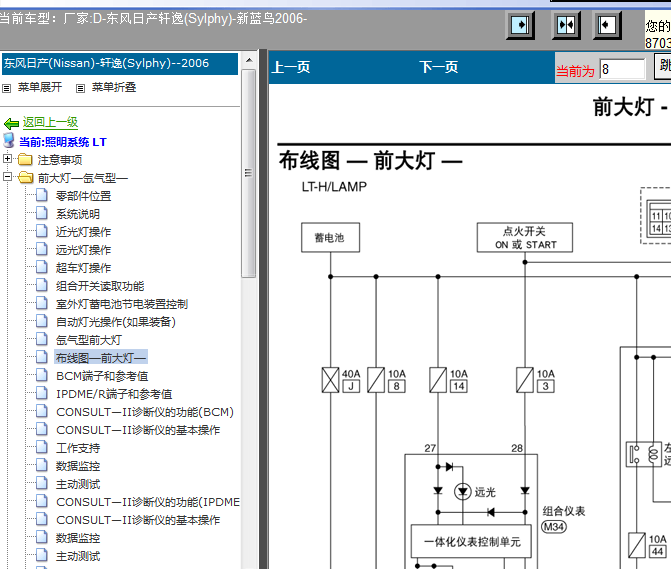The image size is (671, 569).
Task: Collapse the 前大灯—氙气型— tree node
Action: pyautogui.click(x=7, y=177)
